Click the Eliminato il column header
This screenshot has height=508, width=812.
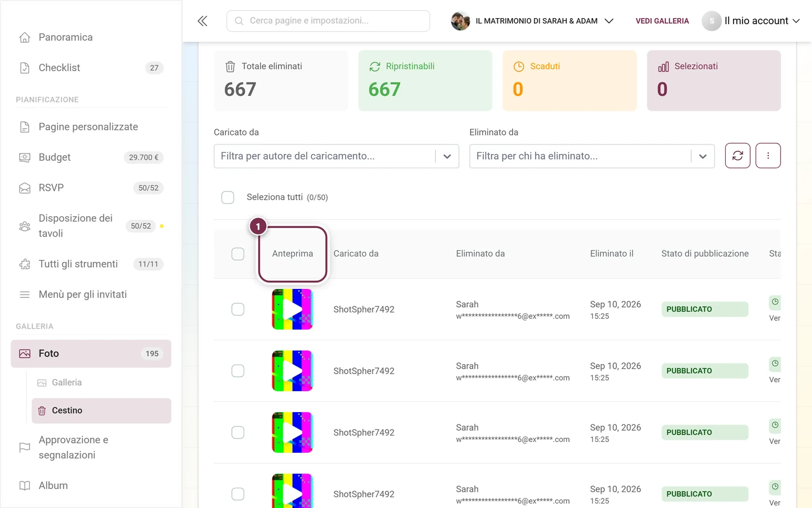(x=612, y=254)
